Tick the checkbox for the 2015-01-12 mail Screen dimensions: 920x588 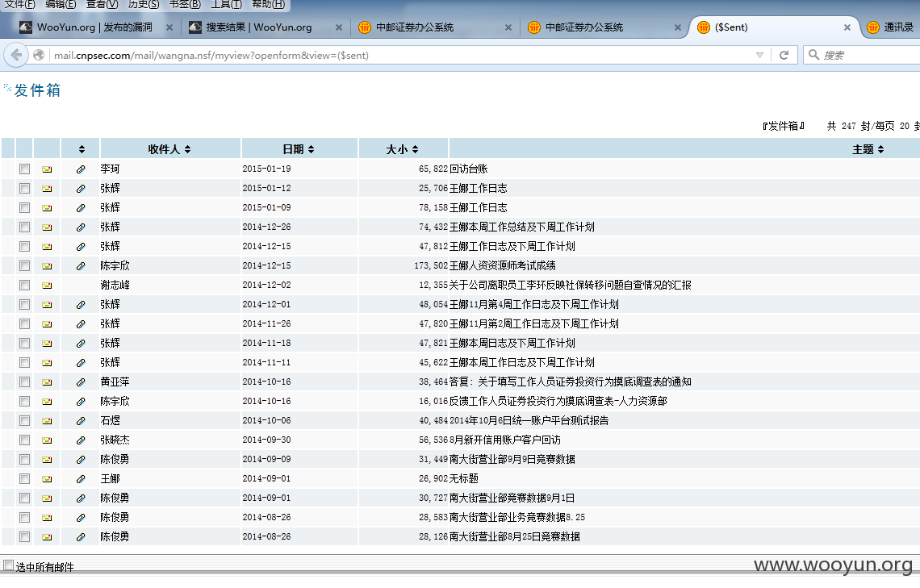[24, 188]
